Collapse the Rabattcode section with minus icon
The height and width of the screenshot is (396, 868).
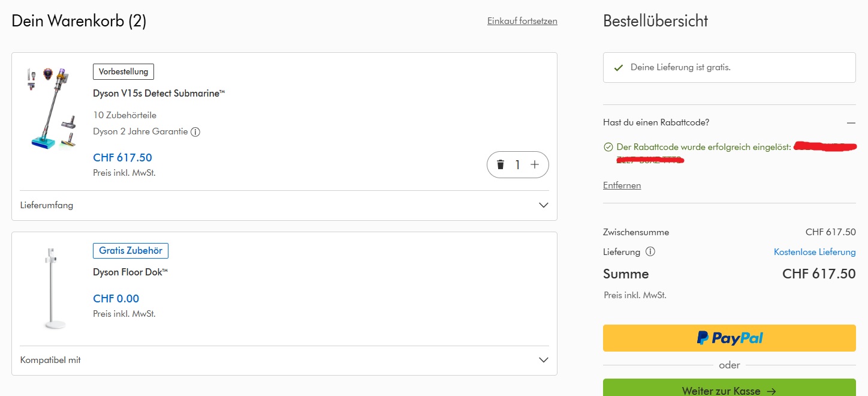[851, 122]
